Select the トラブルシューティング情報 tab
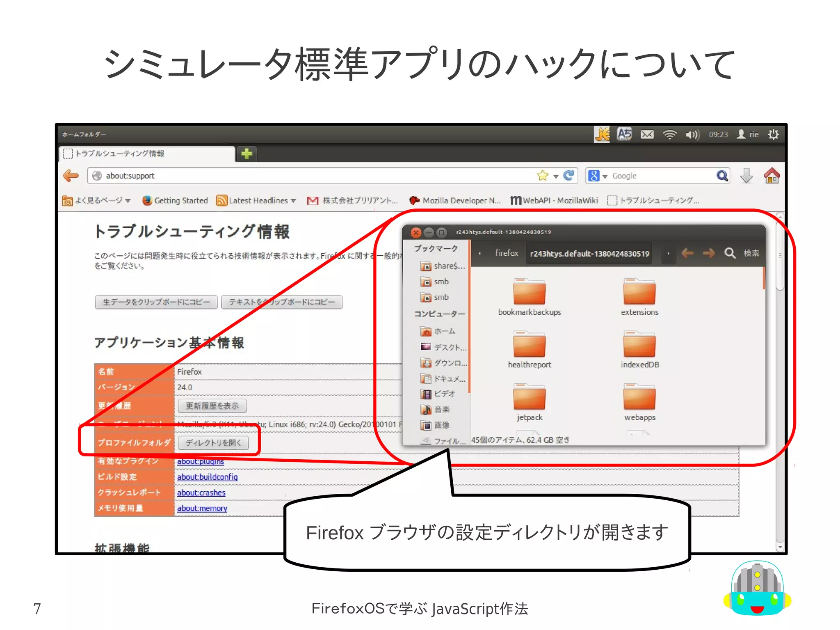This screenshot has height=630, width=840. tap(147, 154)
